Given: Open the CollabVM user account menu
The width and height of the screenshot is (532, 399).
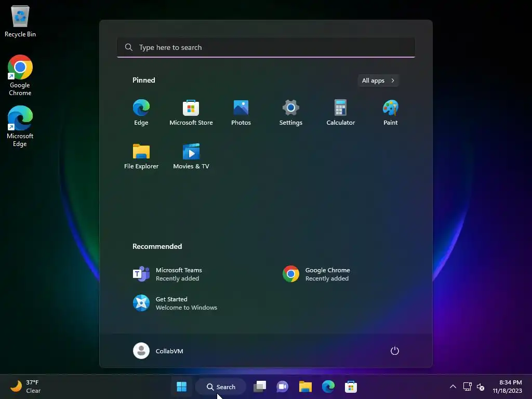Looking at the screenshot, I should coord(158,351).
